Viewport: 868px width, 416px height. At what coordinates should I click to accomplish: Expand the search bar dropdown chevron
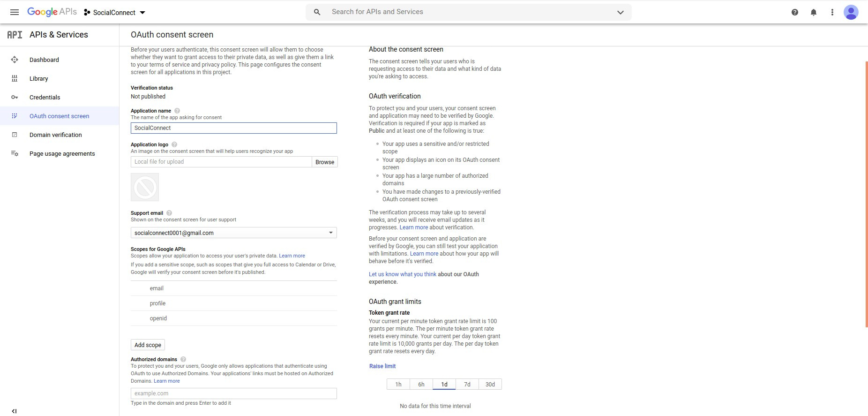(x=621, y=12)
